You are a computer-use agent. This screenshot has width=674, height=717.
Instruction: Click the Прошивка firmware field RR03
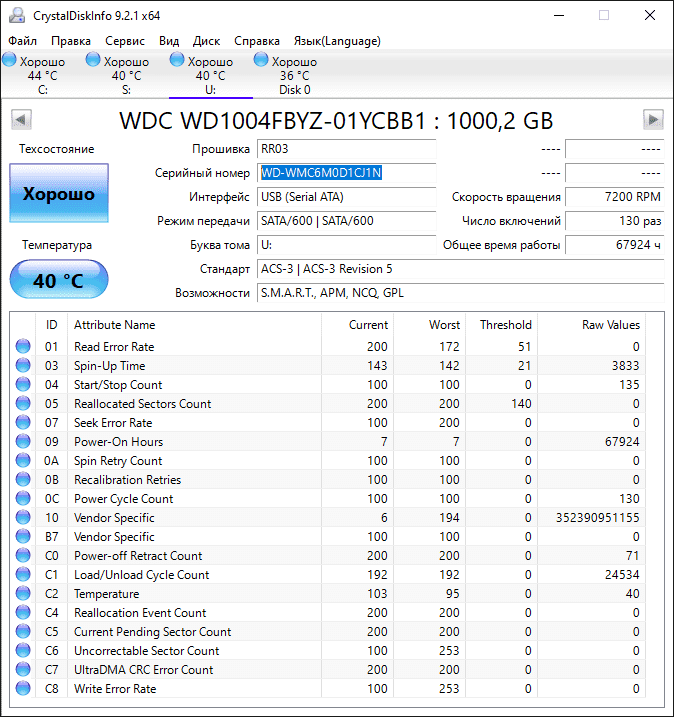coord(346,149)
